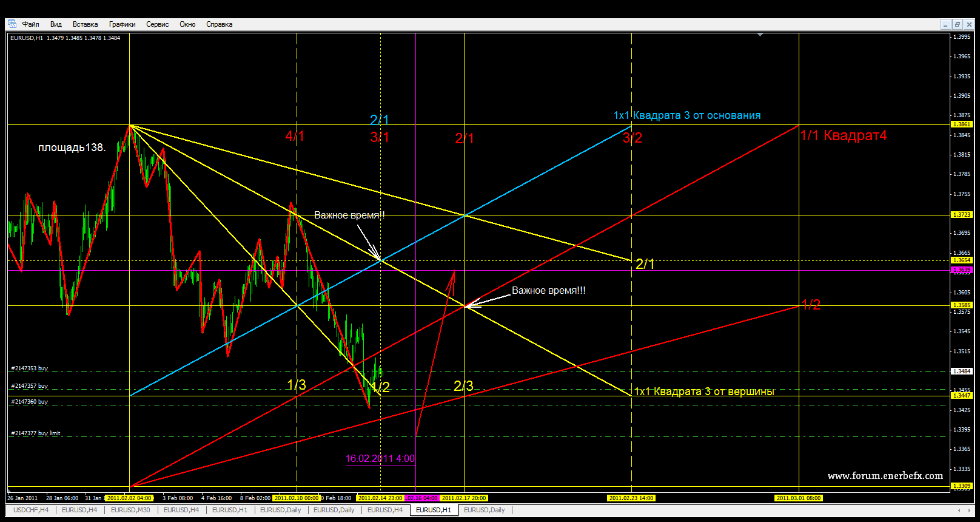Click the chart shift triangle marker
The image size is (980, 522).
pos(760,35)
